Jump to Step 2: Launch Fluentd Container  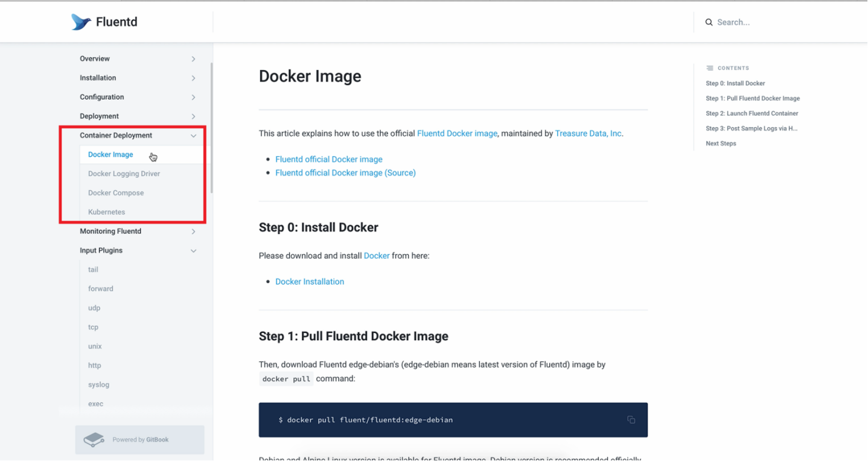tap(752, 113)
